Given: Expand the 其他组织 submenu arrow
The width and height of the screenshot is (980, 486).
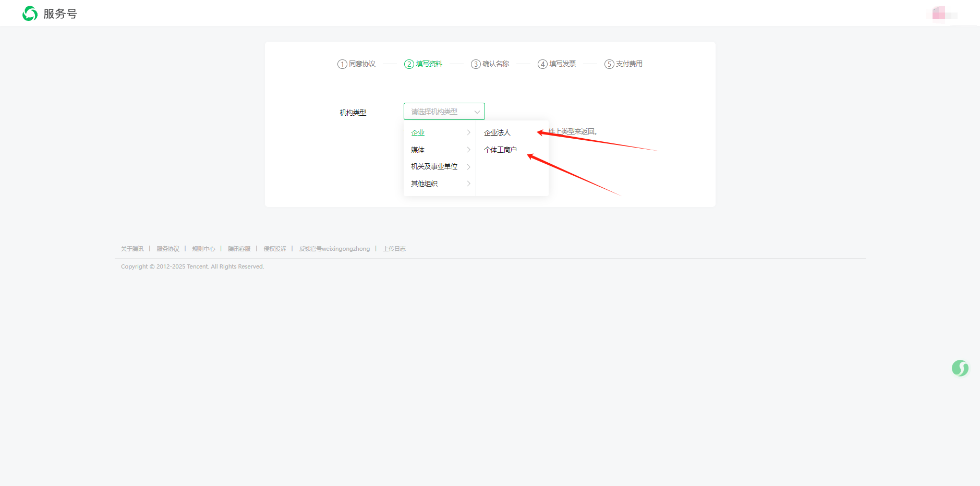Looking at the screenshot, I should (x=468, y=184).
